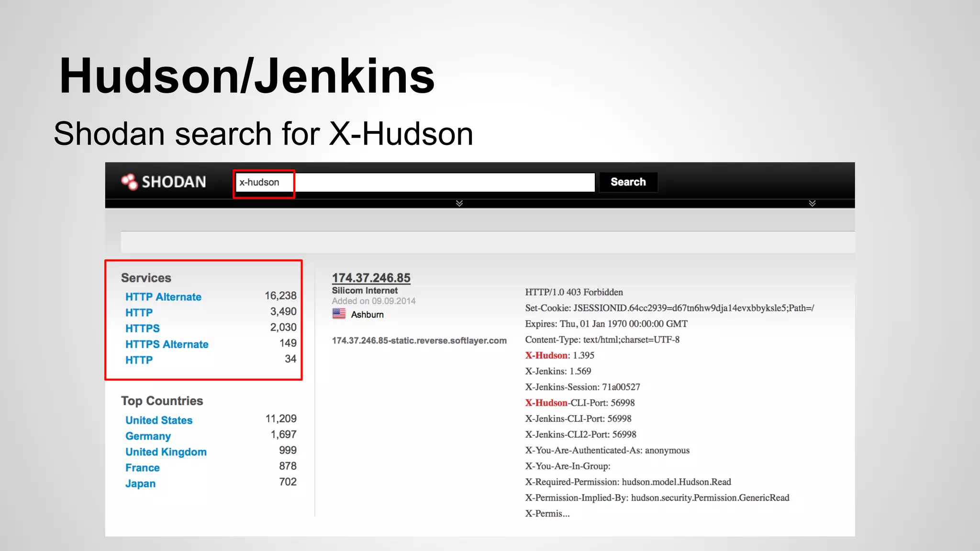Screen dimensions: 980x551
Task: Click the US flag icon beside Ashburn
Action: click(339, 314)
